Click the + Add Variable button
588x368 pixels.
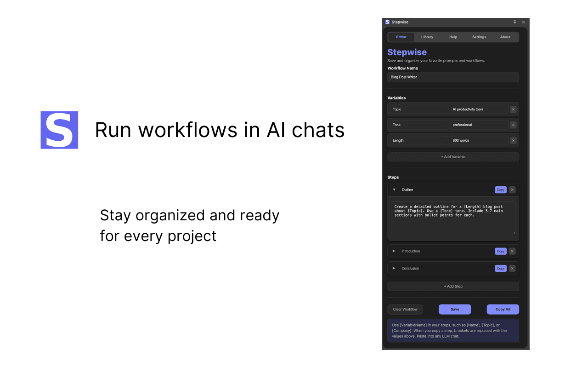tap(453, 157)
